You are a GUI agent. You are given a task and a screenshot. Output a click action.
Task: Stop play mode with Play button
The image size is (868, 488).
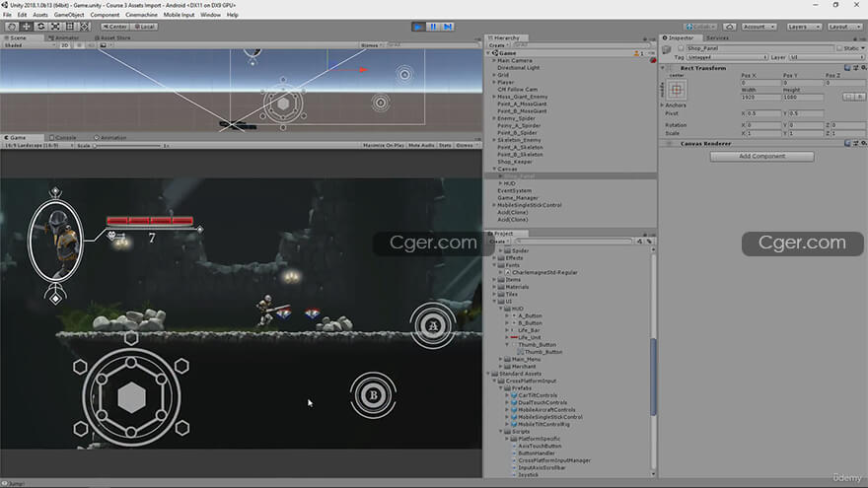[418, 27]
